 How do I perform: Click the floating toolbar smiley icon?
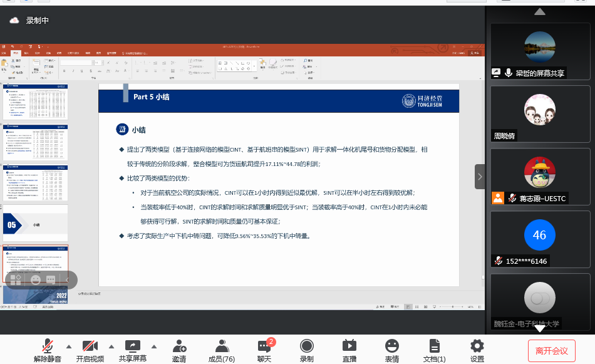click(x=35, y=279)
